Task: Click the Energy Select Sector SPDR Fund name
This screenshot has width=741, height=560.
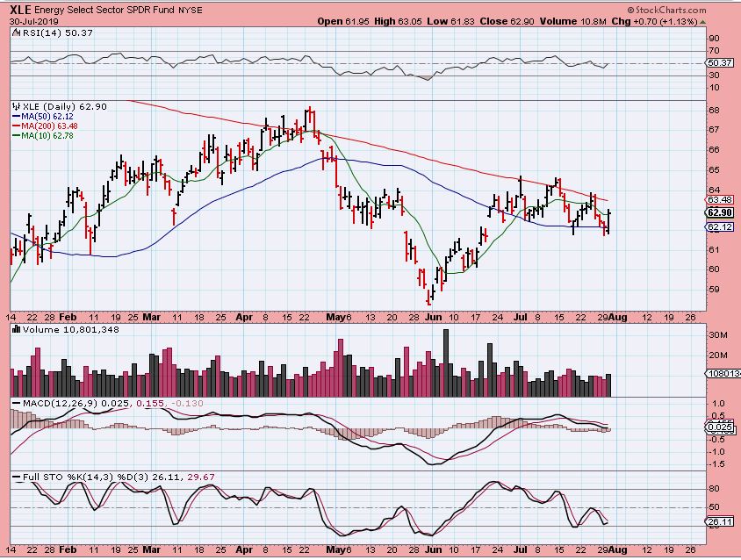Action: (104, 10)
